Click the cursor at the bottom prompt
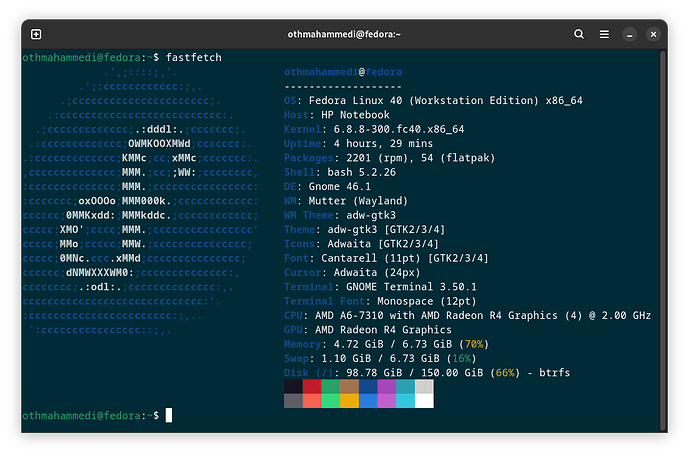 coord(169,415)
